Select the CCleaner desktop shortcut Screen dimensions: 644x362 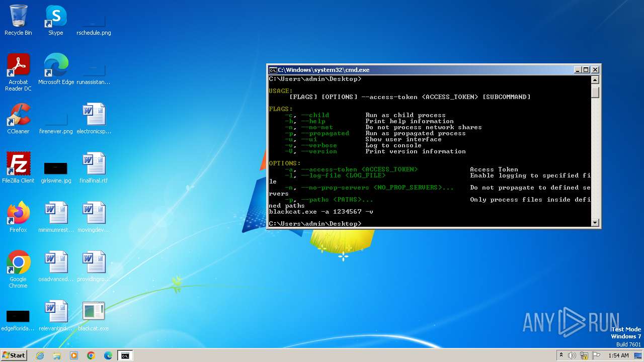point(18,119)
